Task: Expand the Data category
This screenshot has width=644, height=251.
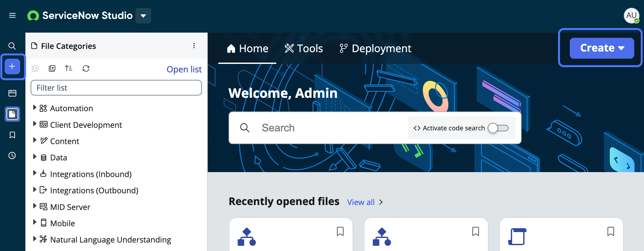Action: pos(35,157)
